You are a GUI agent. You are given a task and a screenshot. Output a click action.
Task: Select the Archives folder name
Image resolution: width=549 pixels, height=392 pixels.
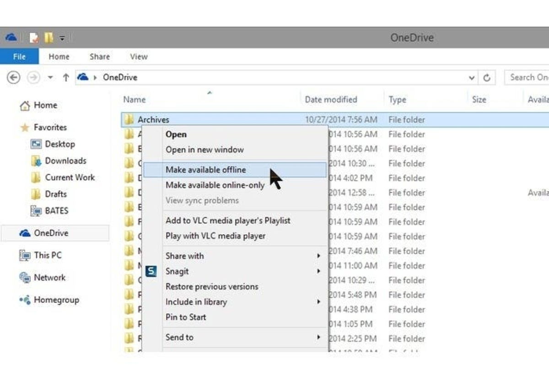[x=153, y=120]
